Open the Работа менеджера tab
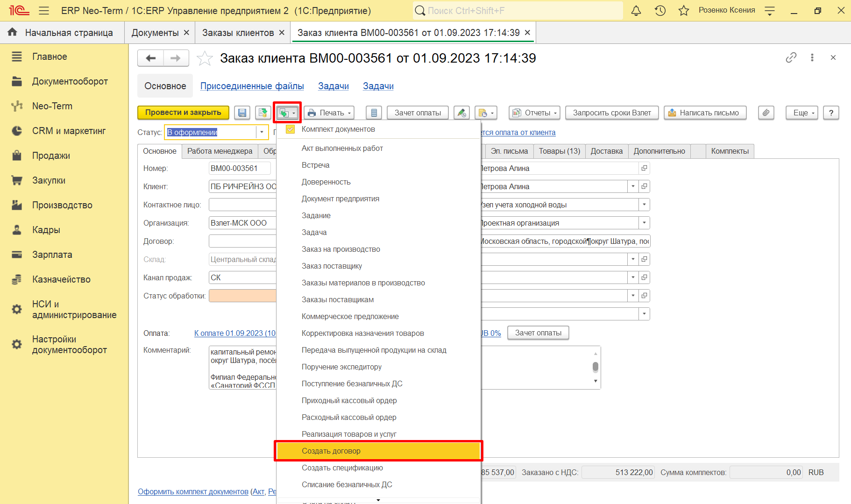 pos(220,151)
